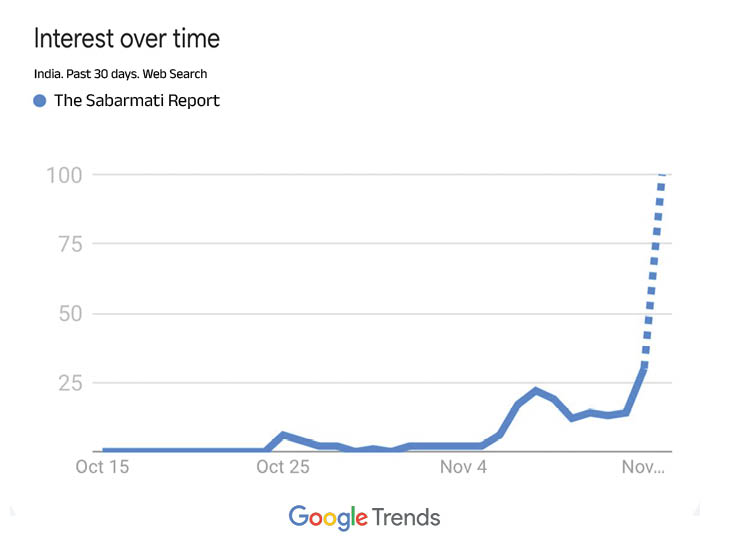Screen dimensions: 730x544
Task: Click the Oct 15 x-axis date label
Action: pyautogui.click(x=103, y=467)
